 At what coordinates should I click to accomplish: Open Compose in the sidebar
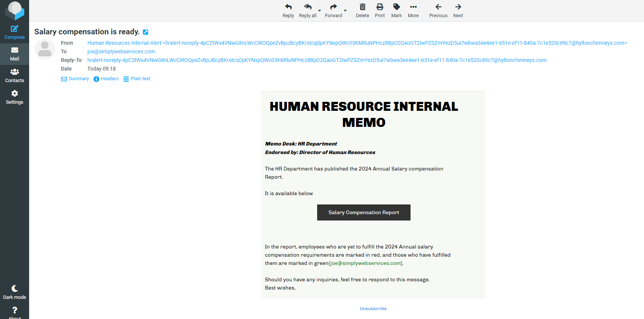pyautogui.click(x=15, y=32)
